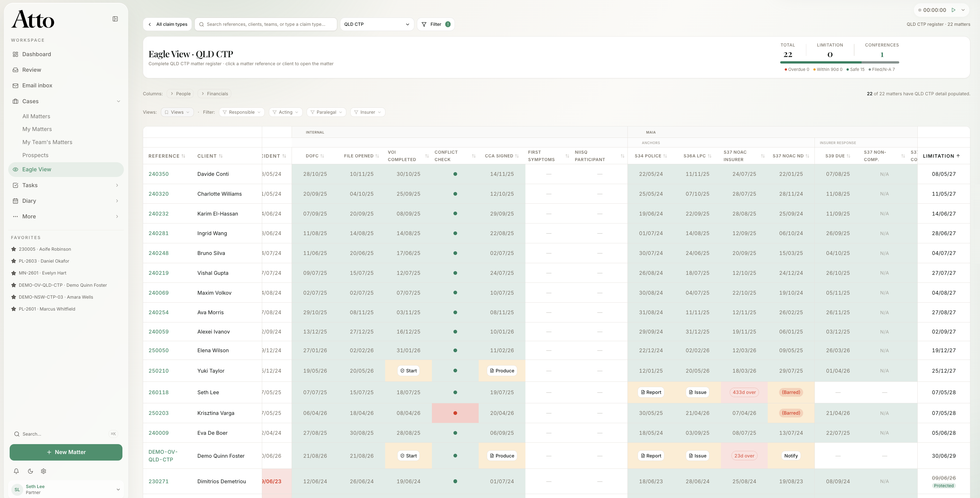Toggle dark mode moon icon
Screen dimensions: 980x498
point(30,471)
